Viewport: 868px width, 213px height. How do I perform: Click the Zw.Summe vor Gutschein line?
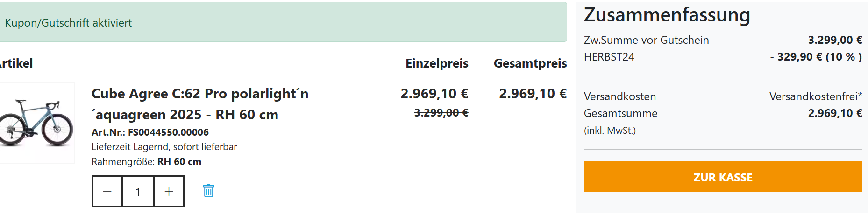tap(646, 40)
